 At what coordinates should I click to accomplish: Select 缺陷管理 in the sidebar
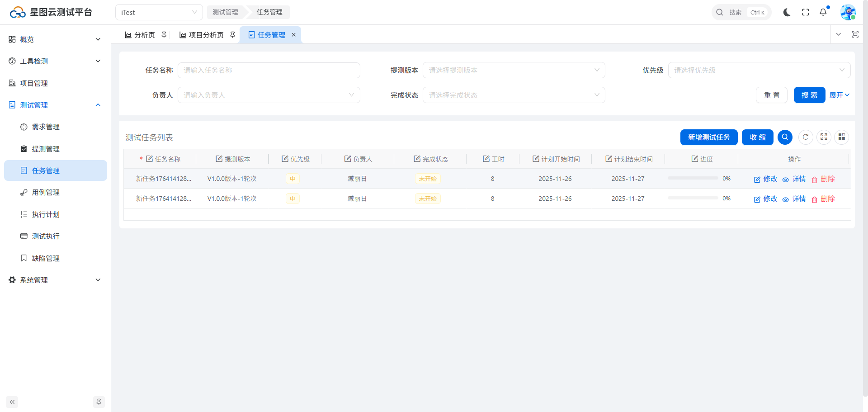point(46,258)
